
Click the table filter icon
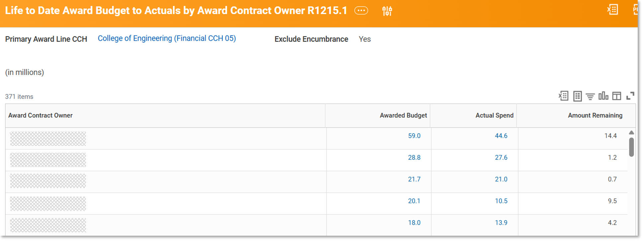[x=590, y=96]
